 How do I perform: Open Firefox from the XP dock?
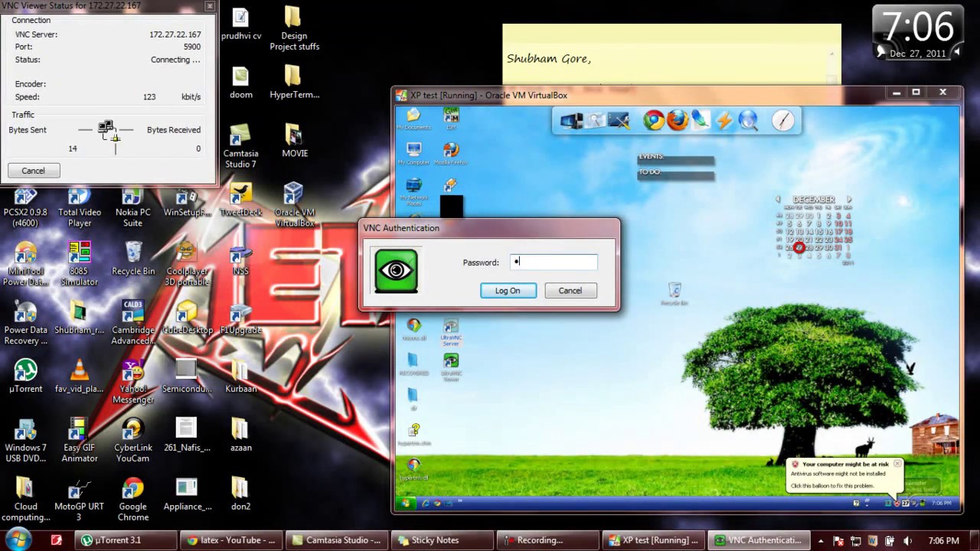click(677, 120)
